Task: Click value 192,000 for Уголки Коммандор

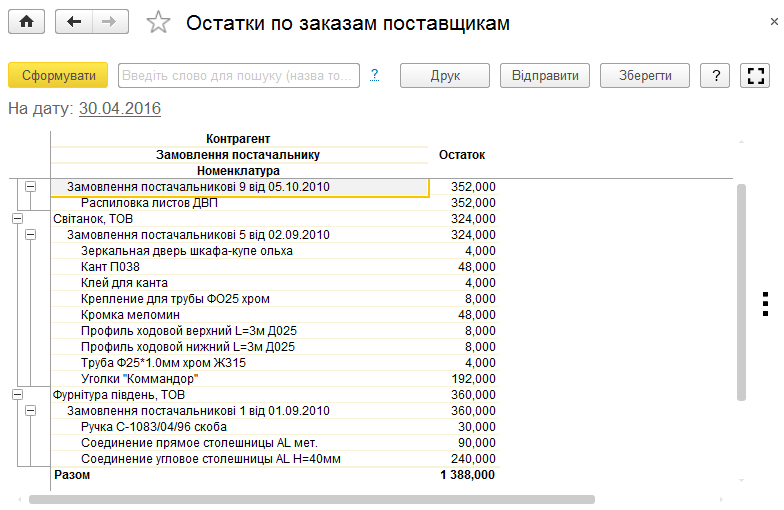Action: [473, 379]
